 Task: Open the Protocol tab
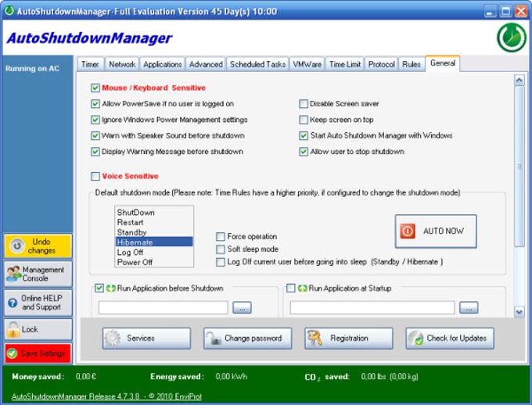[381, 64]
